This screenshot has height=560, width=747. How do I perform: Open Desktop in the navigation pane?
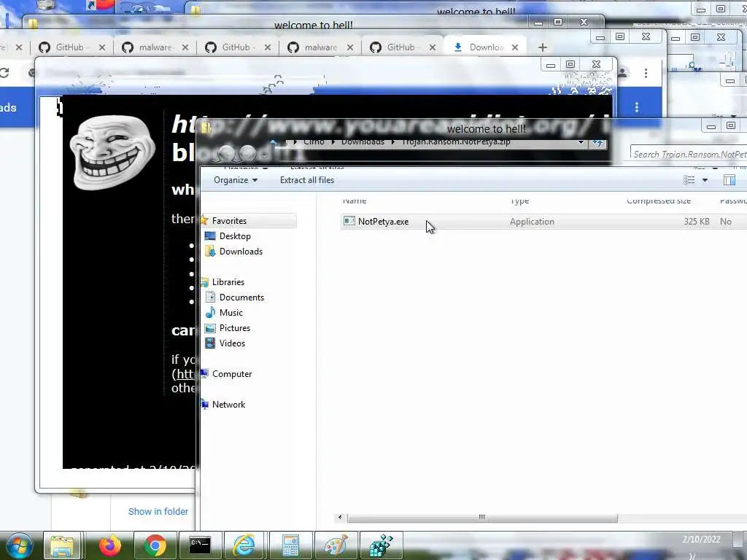pyautogui.click(x=235, y=236)
